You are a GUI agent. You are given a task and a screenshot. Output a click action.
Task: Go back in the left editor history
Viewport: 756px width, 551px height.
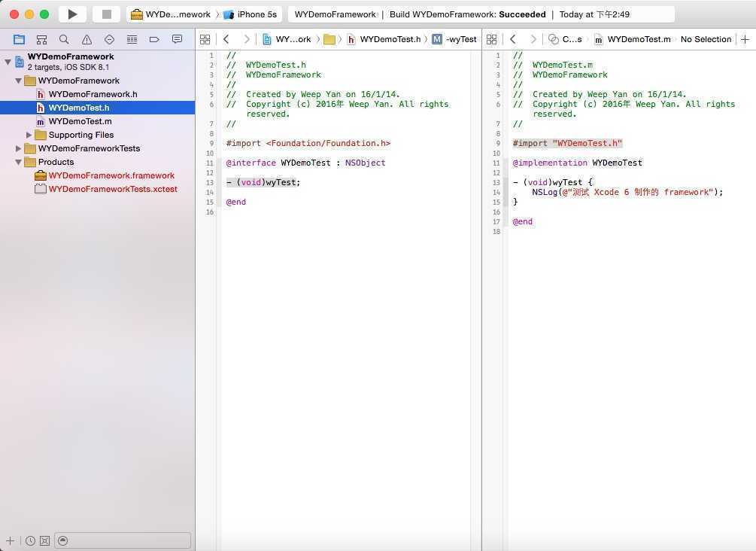tap(226, 40)
